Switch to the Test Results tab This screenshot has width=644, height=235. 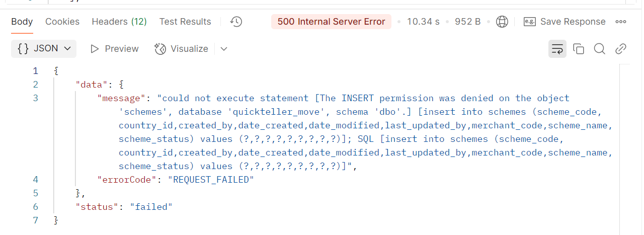185,22
